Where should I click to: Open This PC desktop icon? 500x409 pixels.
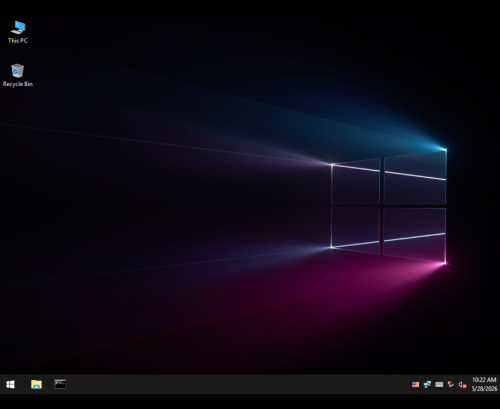point(18,32)
